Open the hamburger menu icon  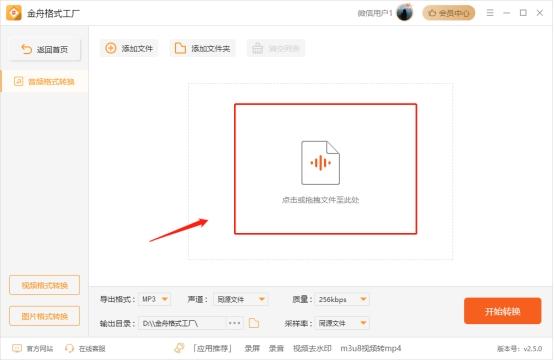tap(490, 13)
